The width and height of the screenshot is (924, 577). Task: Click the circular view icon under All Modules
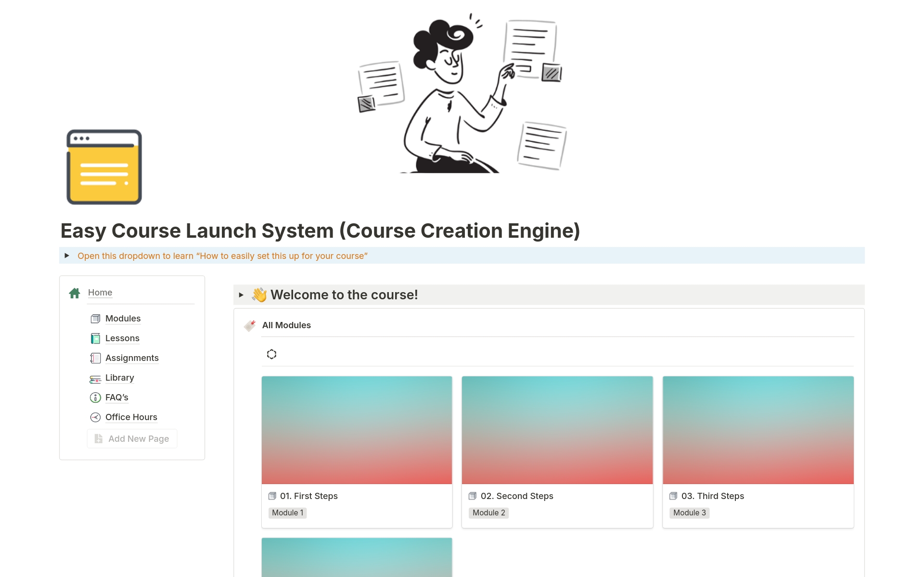(x=271, y=354)
